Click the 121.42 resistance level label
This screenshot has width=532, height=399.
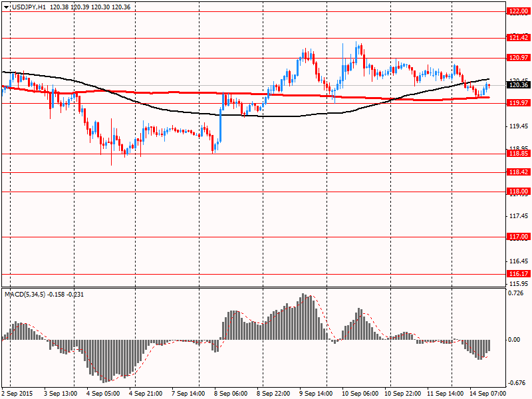tap(517, 38)
